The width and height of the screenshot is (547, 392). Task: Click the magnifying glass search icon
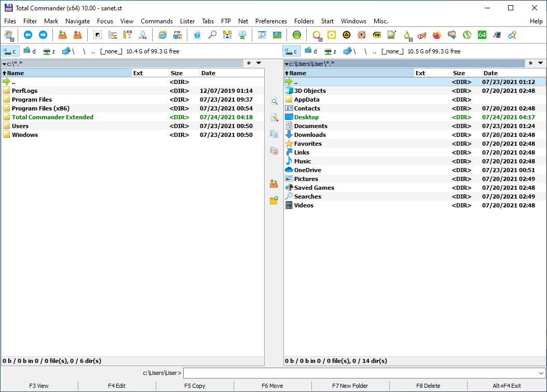[x=212, y=35]
